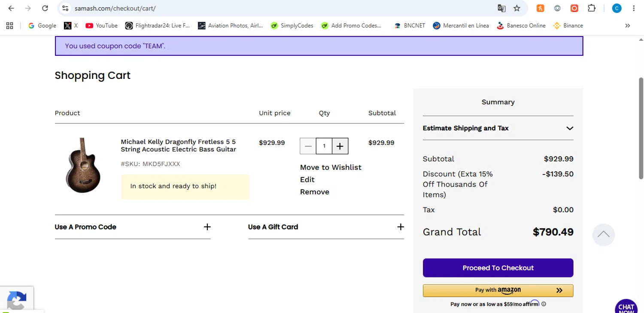Image resolution: width=644 pixels, height=313 pixels.
Task: Proceed to checkout
Action: click(x=498, y=268)
